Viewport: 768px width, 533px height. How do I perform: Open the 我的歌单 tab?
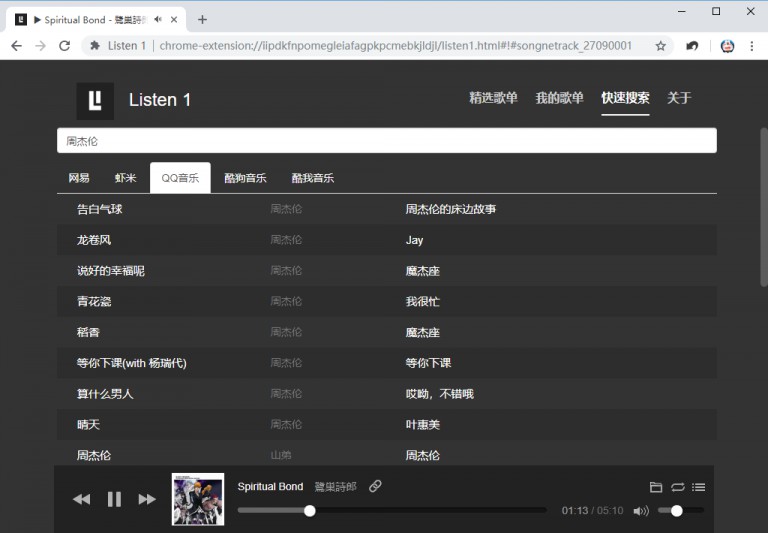[x=559, y=98]
